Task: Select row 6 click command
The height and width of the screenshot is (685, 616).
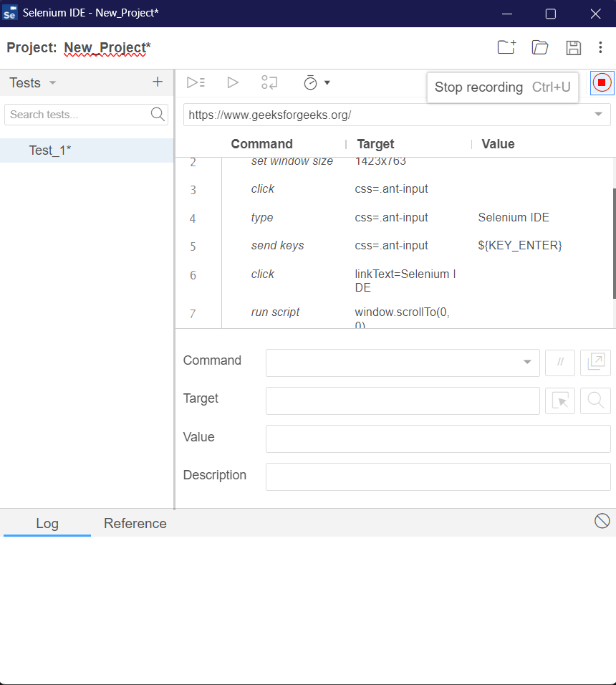Action: 394,280
